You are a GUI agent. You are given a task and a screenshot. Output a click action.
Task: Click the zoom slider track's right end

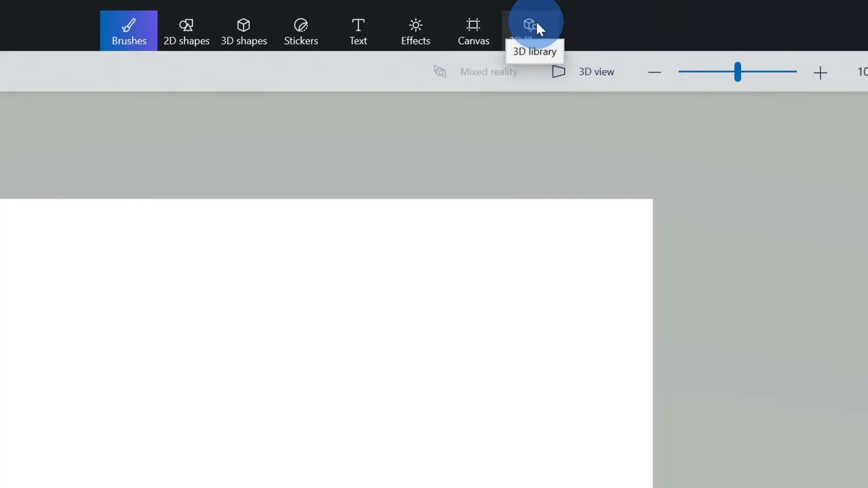(x=793, y=72)
